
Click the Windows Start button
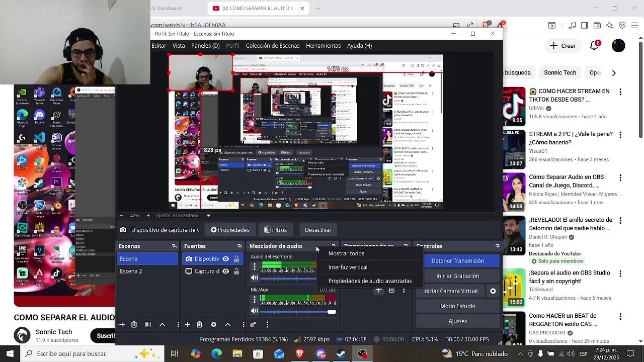[10, 354]
